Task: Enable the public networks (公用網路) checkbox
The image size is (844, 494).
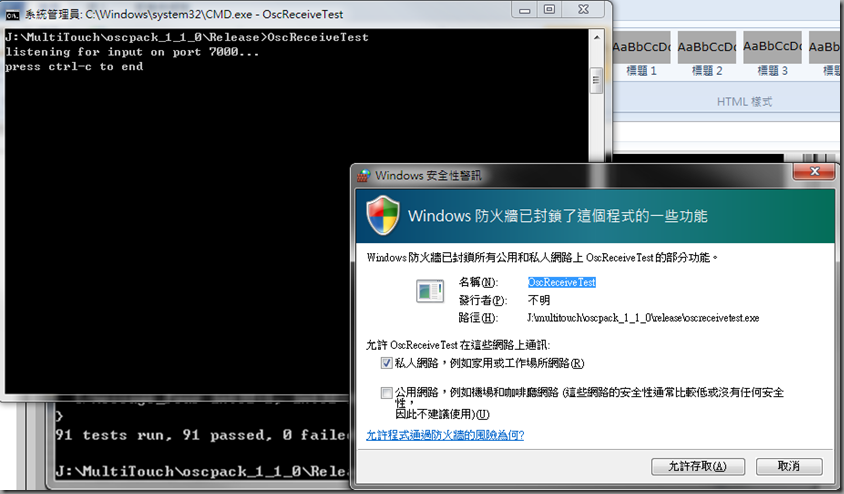Action: point(386,393)
